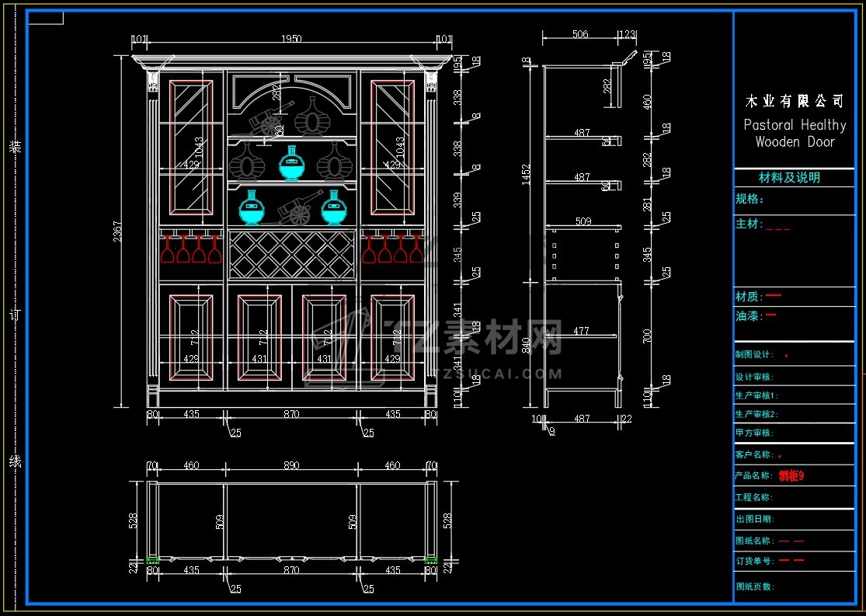
Task: Select the 装 character in left margin
Action: tap(15, 146)
